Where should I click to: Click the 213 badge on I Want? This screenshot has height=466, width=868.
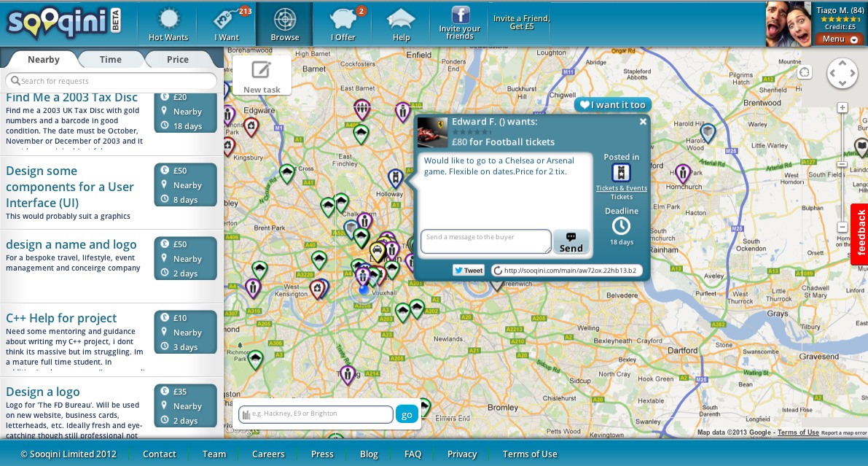point(245,11)
